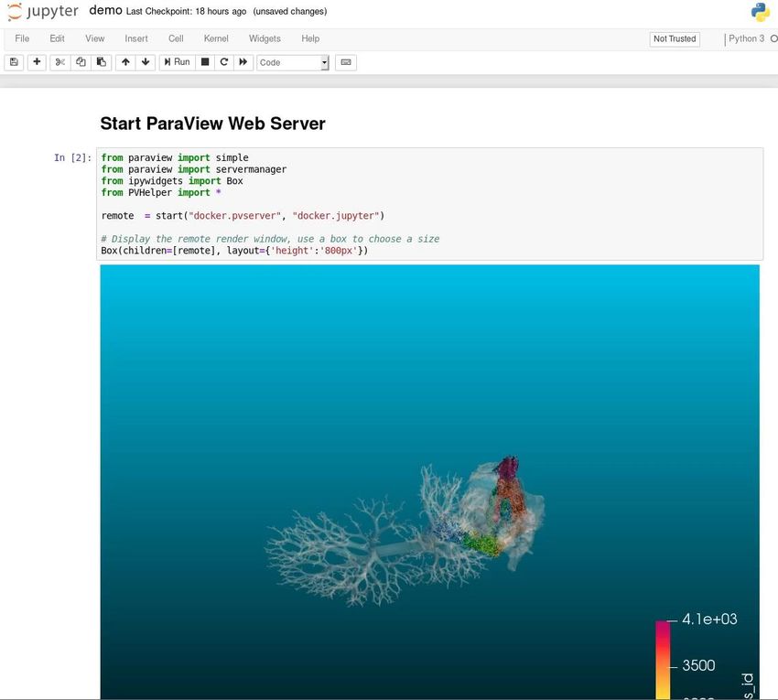Click the Python logo icon

click(x=760, y=12)
